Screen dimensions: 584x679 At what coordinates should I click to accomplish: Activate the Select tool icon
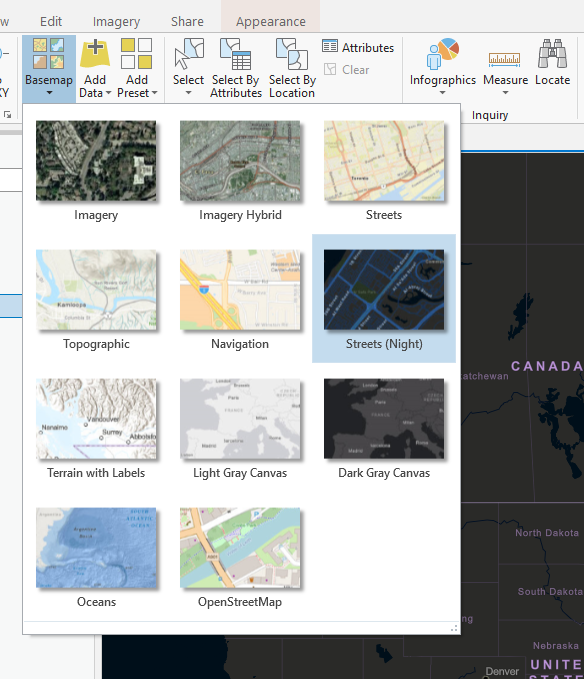pos(189,54)
